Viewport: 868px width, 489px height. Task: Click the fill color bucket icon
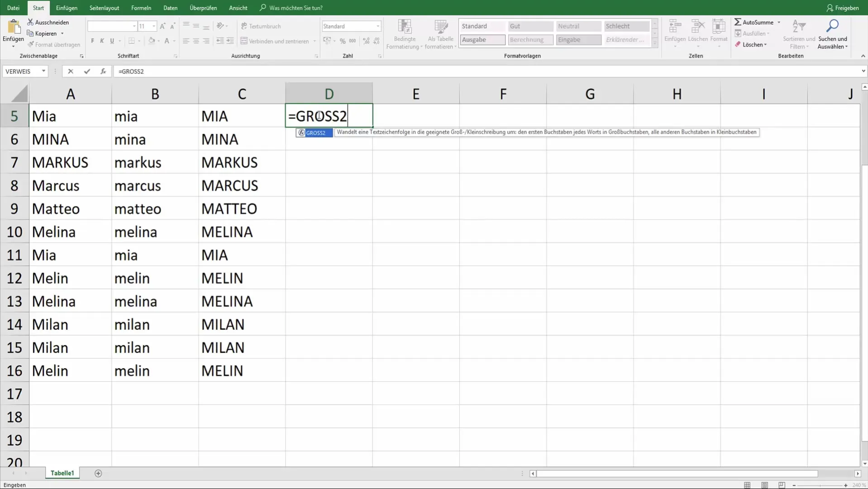[152, 41]
